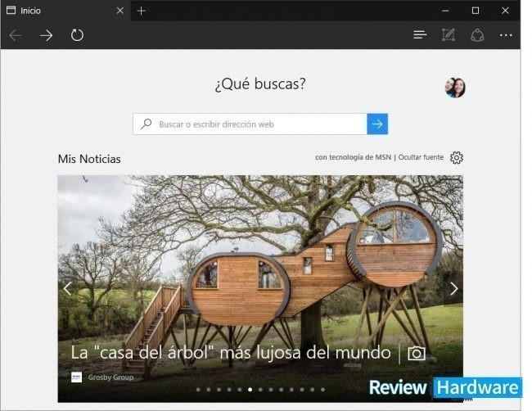Show the next news slide
Image resolution: width=532 pixels, height=411 pixels.
453,289
